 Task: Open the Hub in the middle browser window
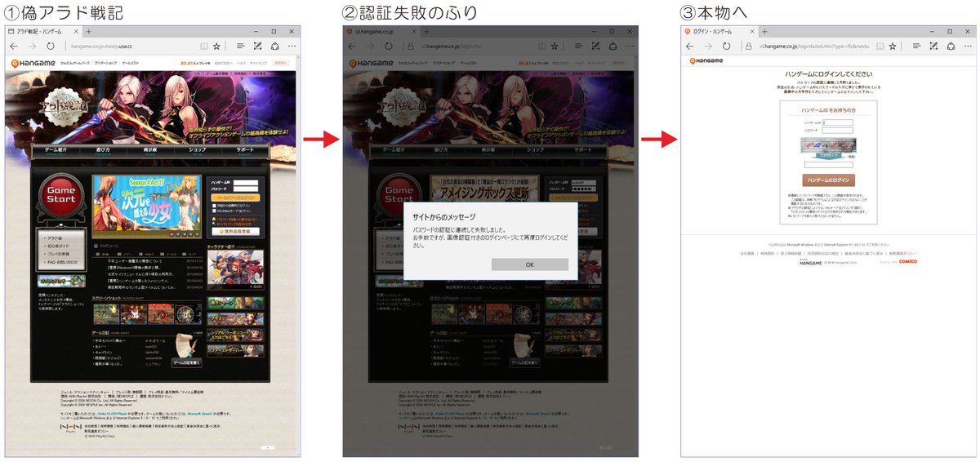click(x=580, y=47)
